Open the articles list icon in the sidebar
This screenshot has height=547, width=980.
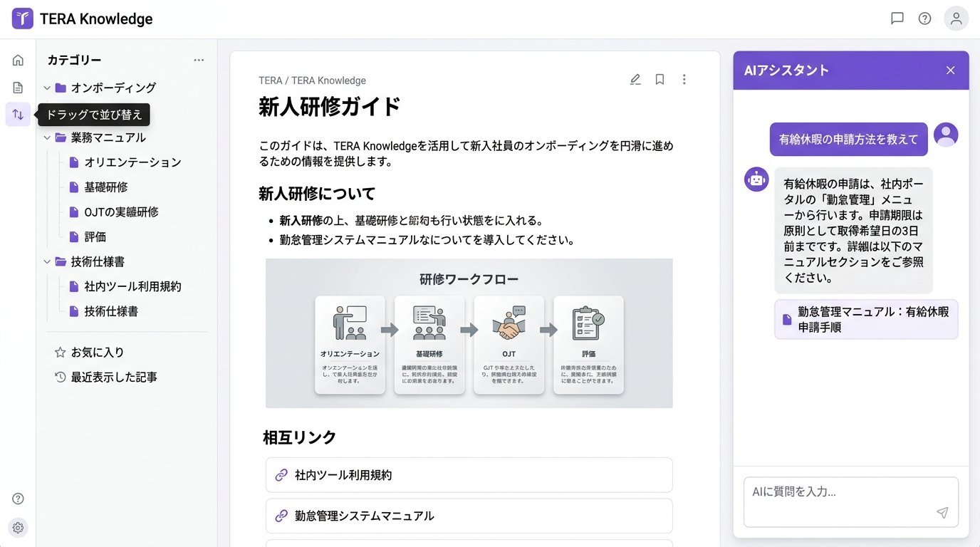pos(18,87)
